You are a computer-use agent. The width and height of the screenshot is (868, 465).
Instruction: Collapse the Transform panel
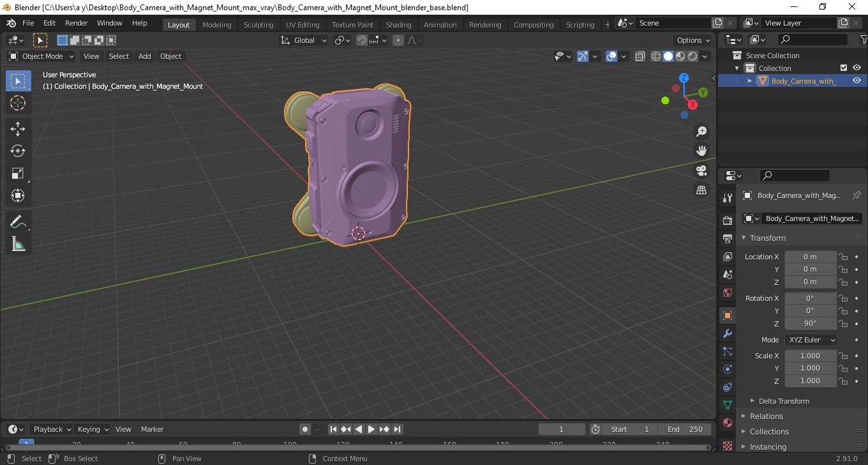pos(767,238)
